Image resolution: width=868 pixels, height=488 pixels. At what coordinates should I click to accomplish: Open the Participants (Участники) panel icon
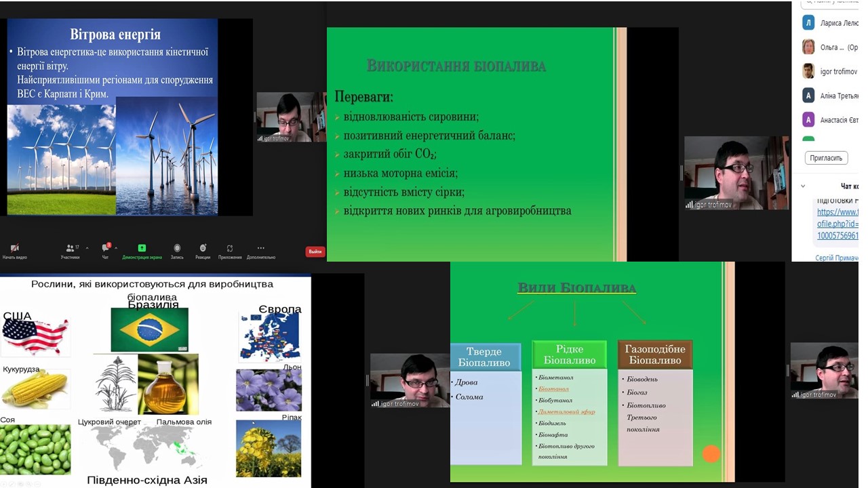pyautogui.click(x=69, y=248)
